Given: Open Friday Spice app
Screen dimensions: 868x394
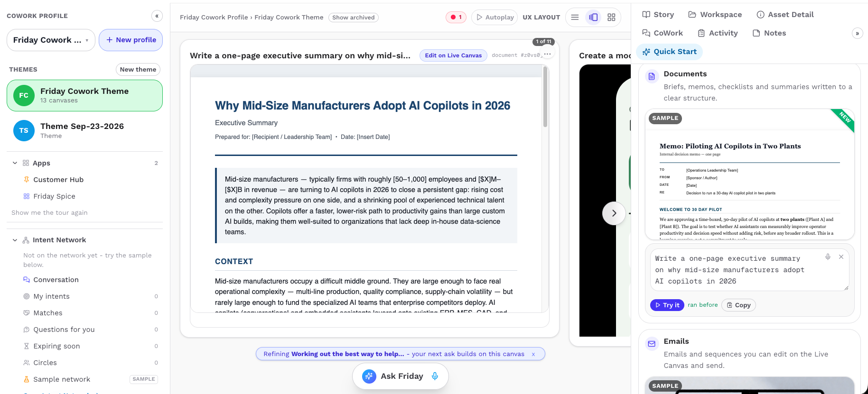Looking at the screenshot, I should [54, 196].
